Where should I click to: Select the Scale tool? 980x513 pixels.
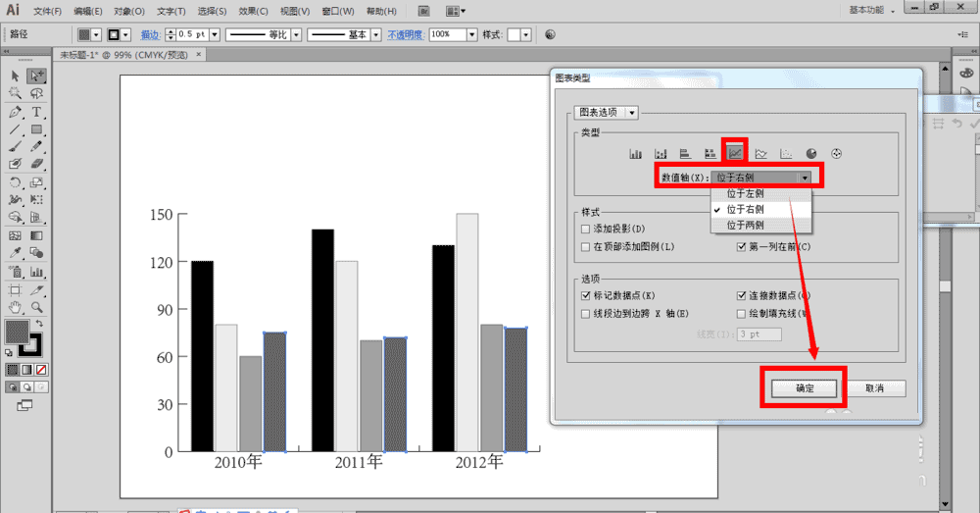click(37, 182)
